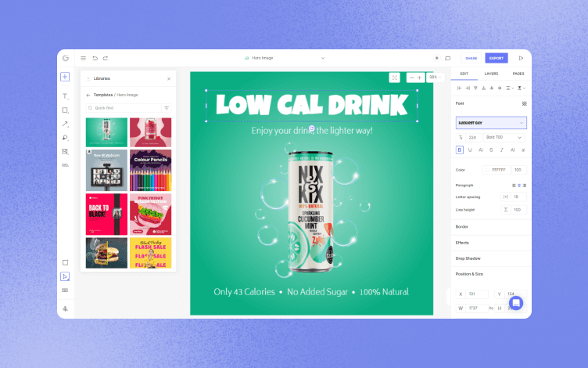Open the font options grid icon
The width and height of the screenshot is (588, 368).
[524, 103]
